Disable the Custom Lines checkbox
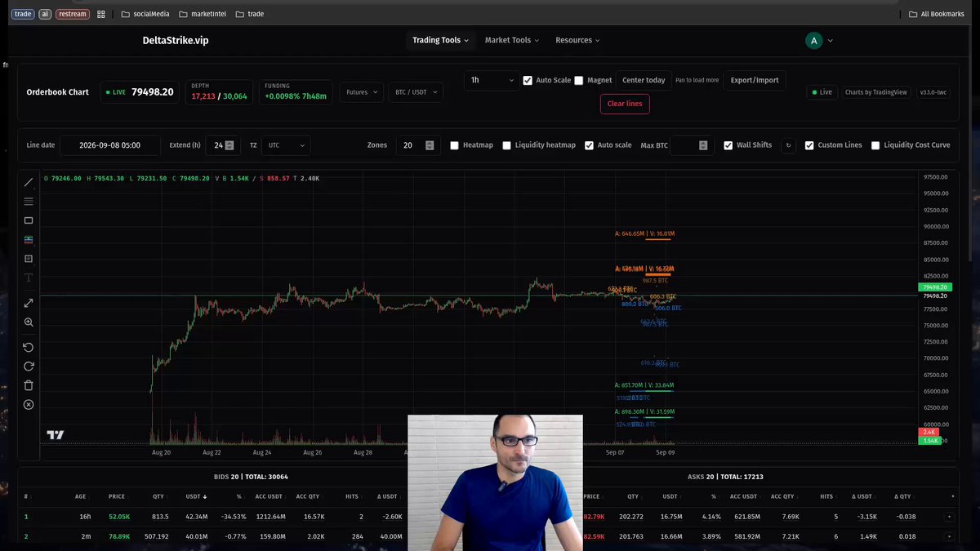 tap(809, 145)
